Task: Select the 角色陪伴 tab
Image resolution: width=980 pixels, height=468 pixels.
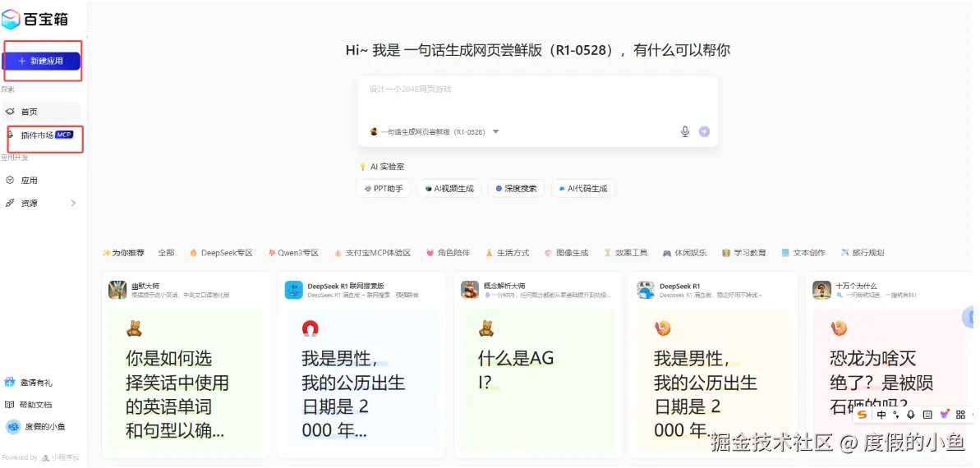Action: pyautogui.click(x=448, y=253)
